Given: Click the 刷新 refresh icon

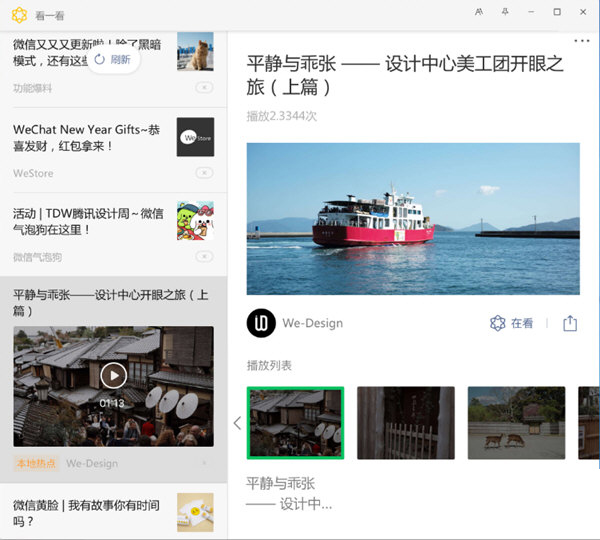Looking at the screenshot, I should [x=99, y=59].
